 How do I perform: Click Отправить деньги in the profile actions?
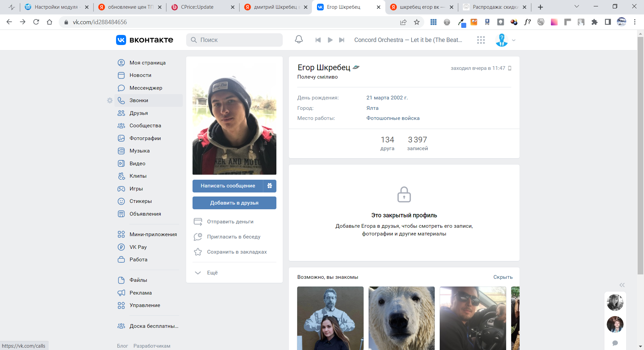[230, 222]
